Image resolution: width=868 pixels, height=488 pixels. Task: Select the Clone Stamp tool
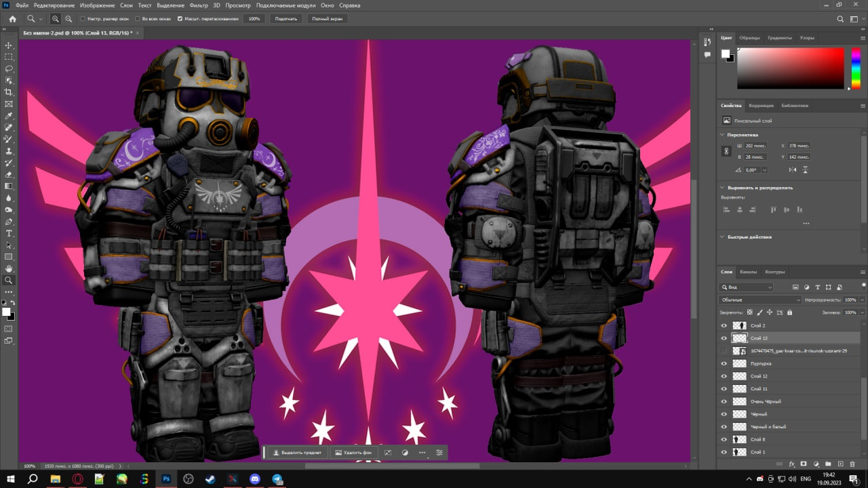click(x=9, y=151)
